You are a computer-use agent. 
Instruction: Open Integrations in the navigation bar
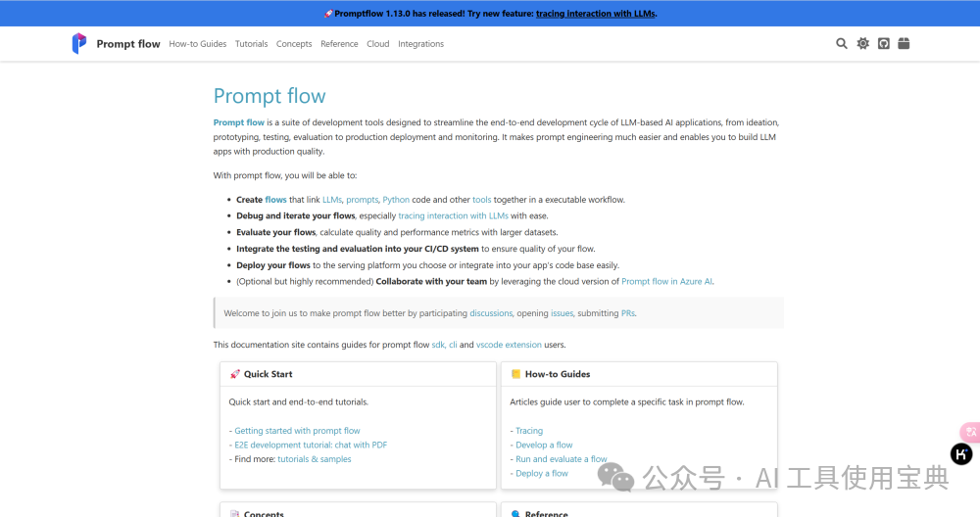pos(420,44)
